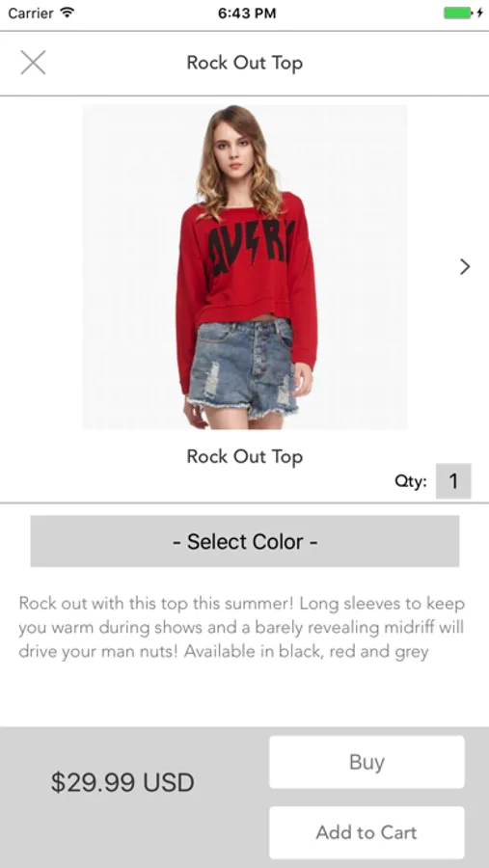Select the quantity field showing 1
Viewport: 489px width, 868px height.
click(453, 481)
